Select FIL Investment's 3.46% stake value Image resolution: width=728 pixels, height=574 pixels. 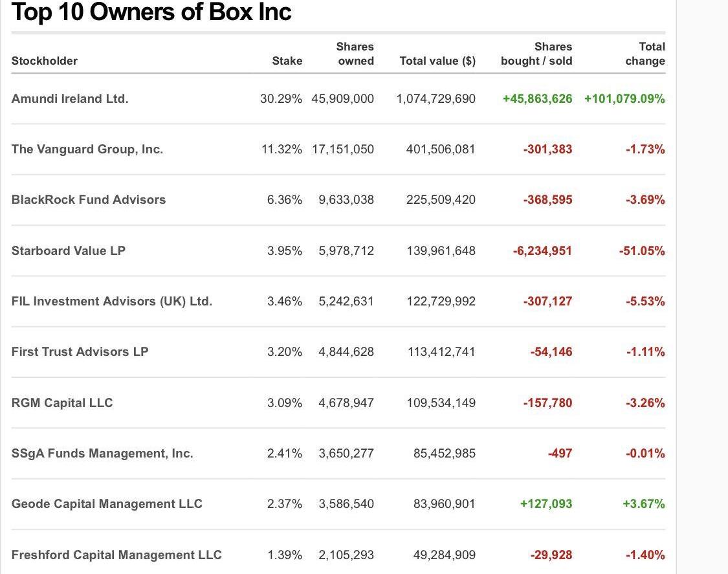(x=285, y=302)
